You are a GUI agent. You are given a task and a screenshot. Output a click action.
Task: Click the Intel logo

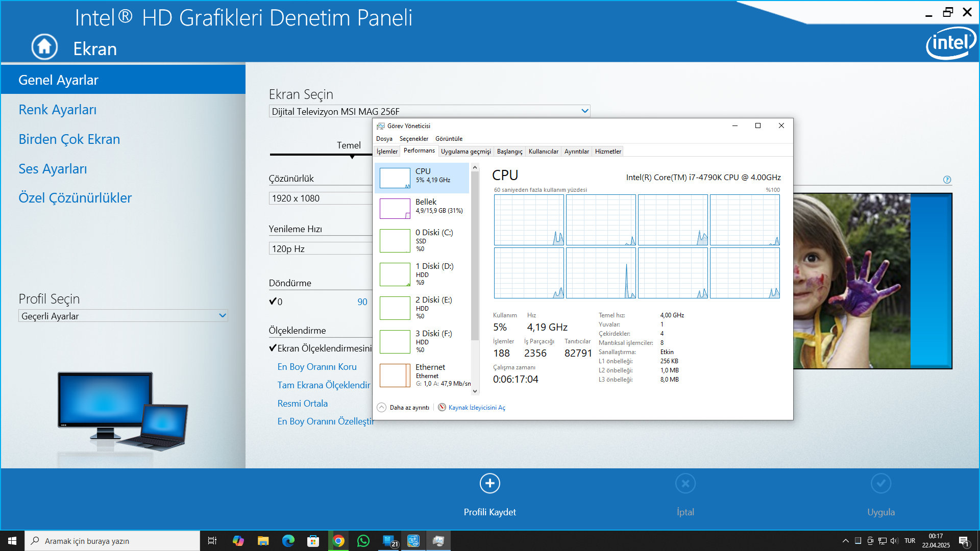(951, 43)
